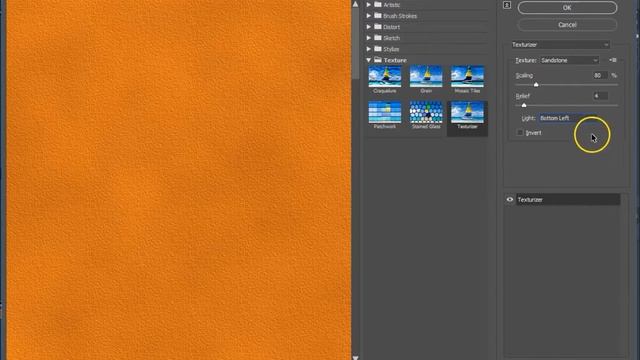Cancel the Filter Gallery dialog
640x360 pixels.
pos(567,25)
